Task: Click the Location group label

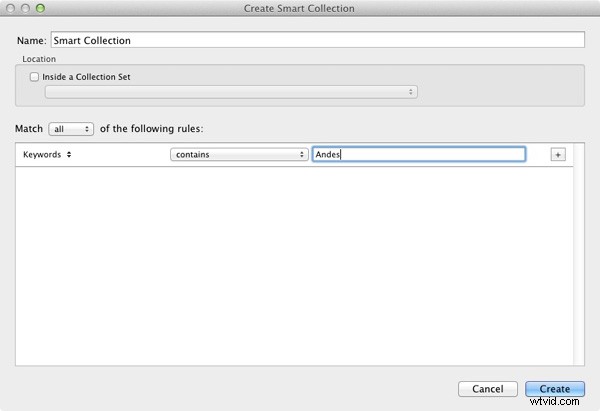Action: (x=39, y=59)
